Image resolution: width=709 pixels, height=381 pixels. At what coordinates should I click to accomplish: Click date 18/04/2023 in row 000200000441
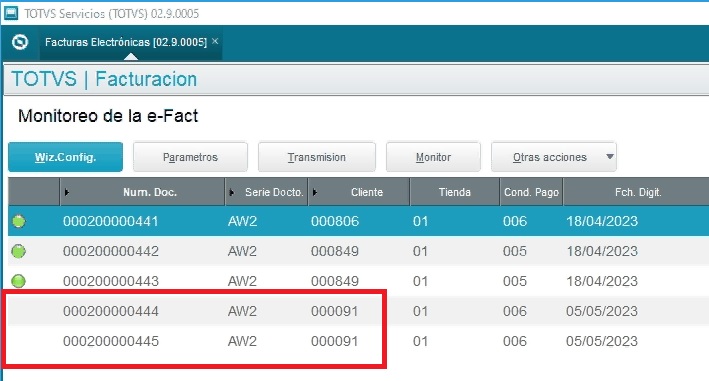coord(602,221)
